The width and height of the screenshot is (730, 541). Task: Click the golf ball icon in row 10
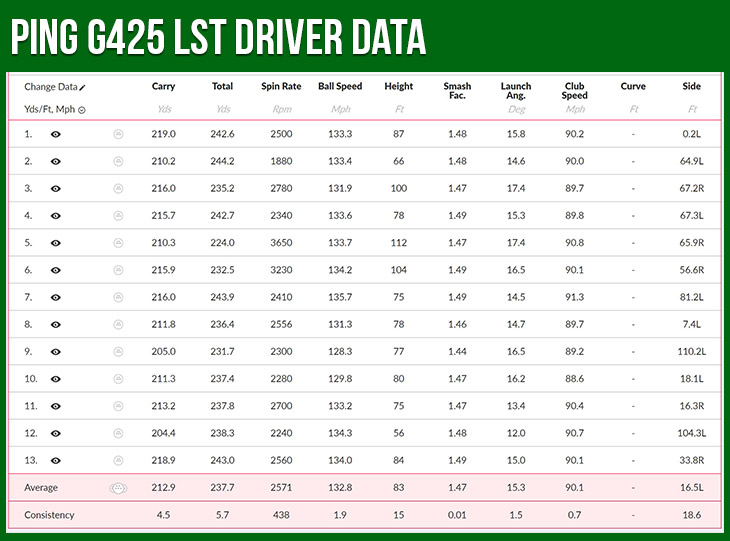(118, 379)
